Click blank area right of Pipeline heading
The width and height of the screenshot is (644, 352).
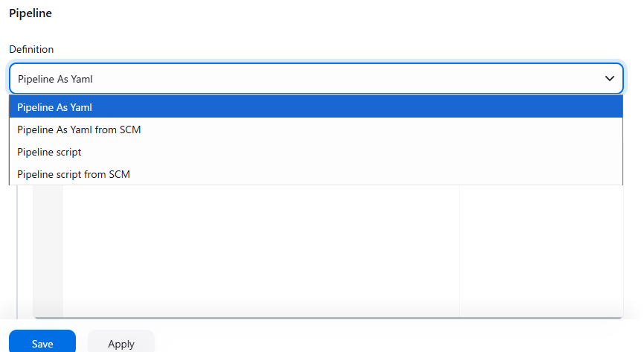coord(335,13)
